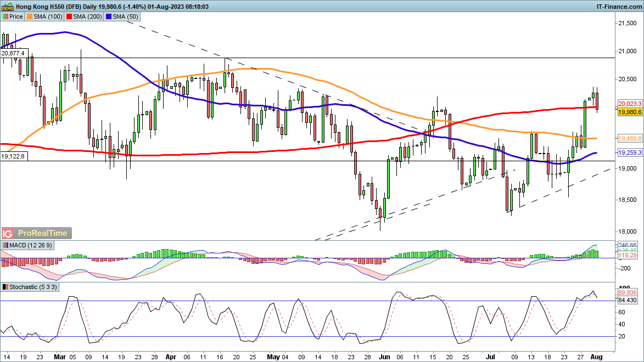Click the Mar date axis label
Image resolution: width=644 pixels, height=362 pixels.
coord(60,357)
